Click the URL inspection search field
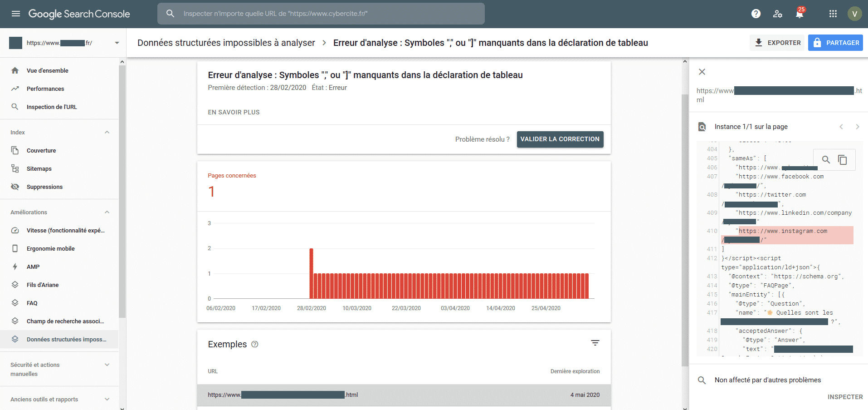This screenshot has width=868, height=410. [x=321, y=14]
